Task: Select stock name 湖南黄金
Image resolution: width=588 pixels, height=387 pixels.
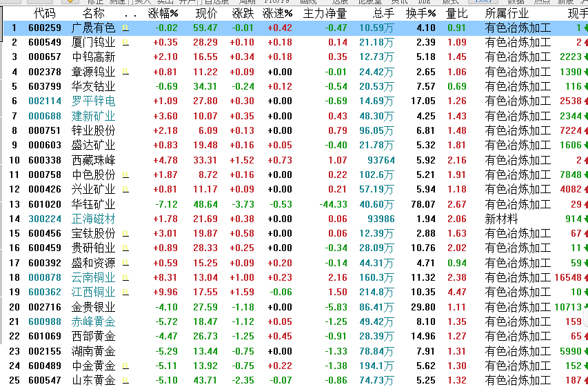Action: click(x=93, y=352)
